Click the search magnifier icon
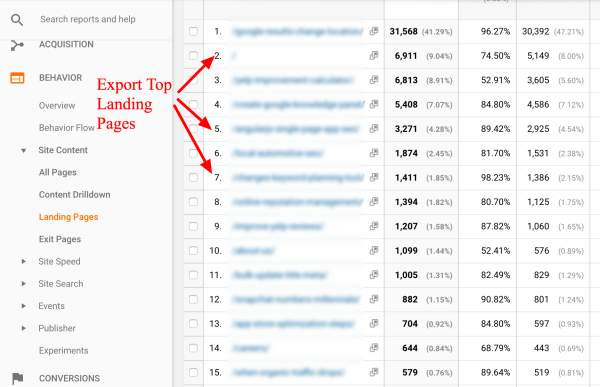Image resolution: width=600 pixels, height=387 pixels. [17, 20]
